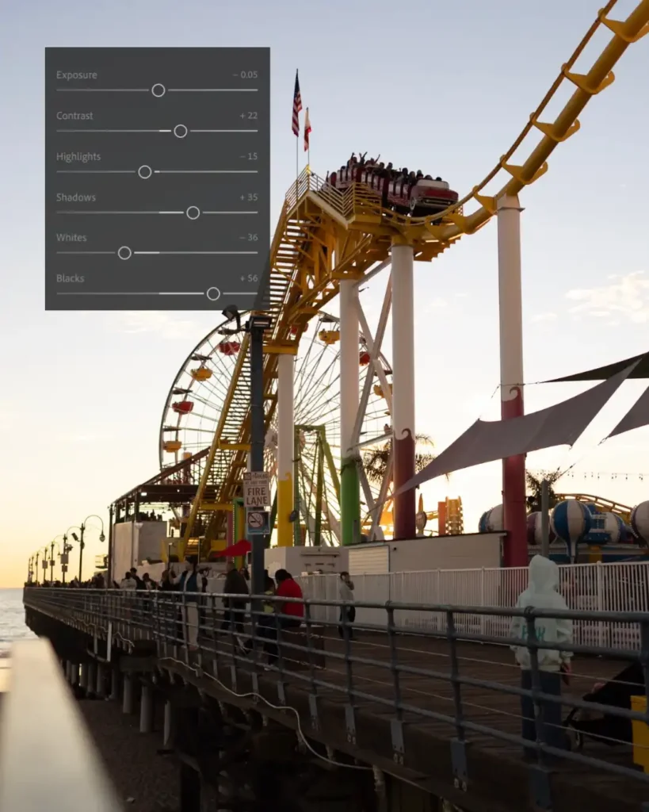Select the Exposure label
Screen dimensions: 649x812
point(75,75)
